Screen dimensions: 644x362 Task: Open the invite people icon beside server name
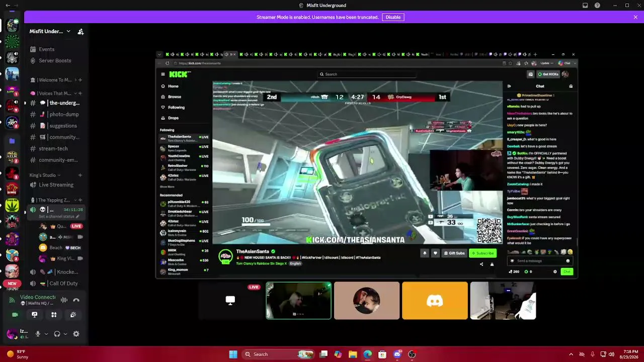(80, 32)
